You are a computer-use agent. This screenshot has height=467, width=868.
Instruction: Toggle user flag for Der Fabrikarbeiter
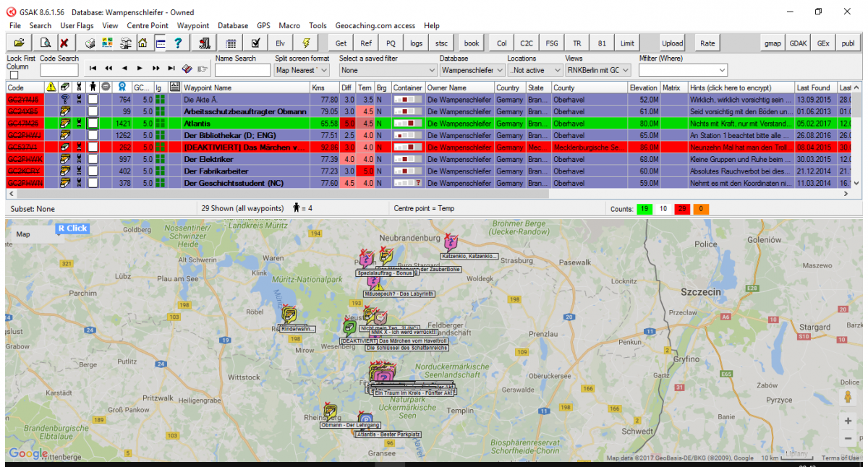pyautogui.click(x=93, y=171)
